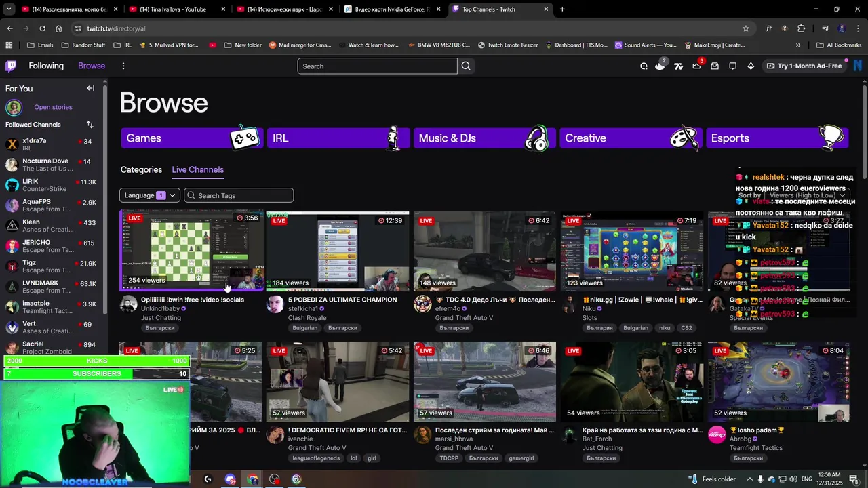The width and height of the screenshot is (868, 488).
Task: Switch to the Categories tab
Action: pyautogui.click(x=141, y=169)
